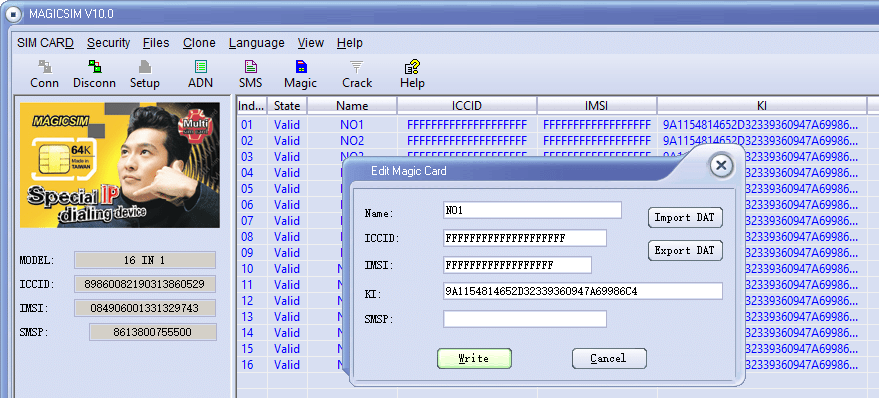Click the KI input field
This screenshot has width=879, height=398.
point(582,291)
